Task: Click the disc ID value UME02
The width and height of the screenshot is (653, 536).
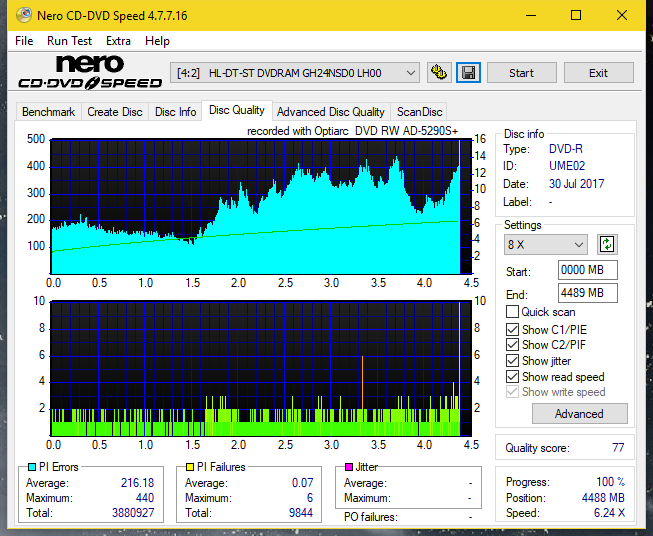Action: [x=567, y=166]
